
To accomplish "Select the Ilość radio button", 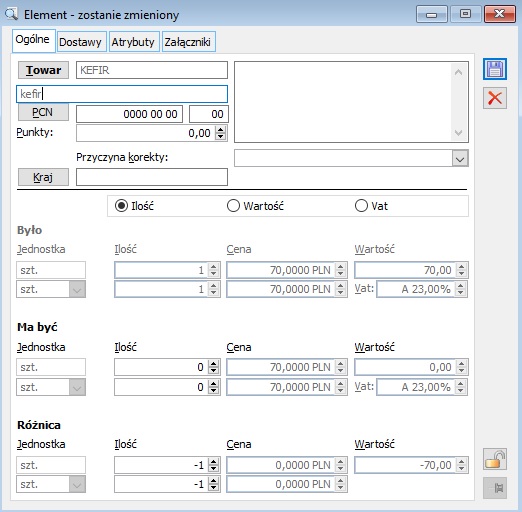I will pos(121,206).
